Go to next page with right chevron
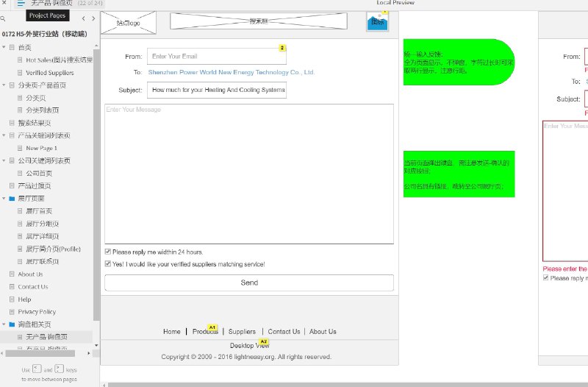Screen dimensions: 588x387 93,18
